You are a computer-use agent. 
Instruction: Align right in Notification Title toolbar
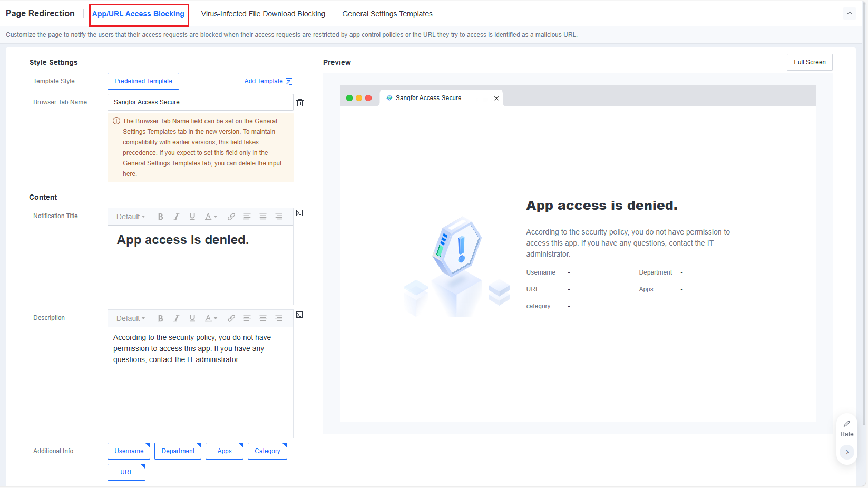coord(279,217)
